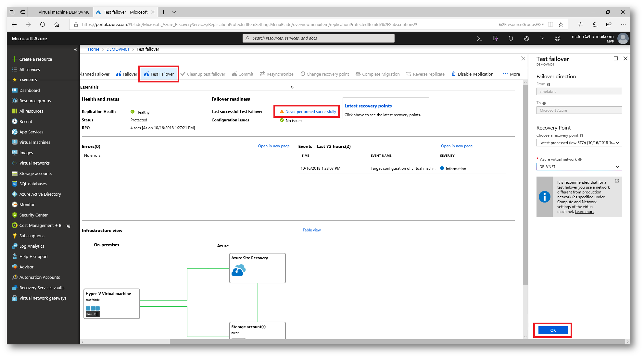
Task: Click Never performed successfully link
Action: [310, 112]
